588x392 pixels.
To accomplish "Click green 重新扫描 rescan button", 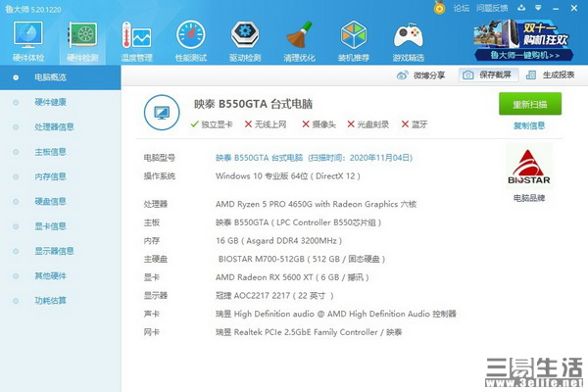I will click(530, 104).
